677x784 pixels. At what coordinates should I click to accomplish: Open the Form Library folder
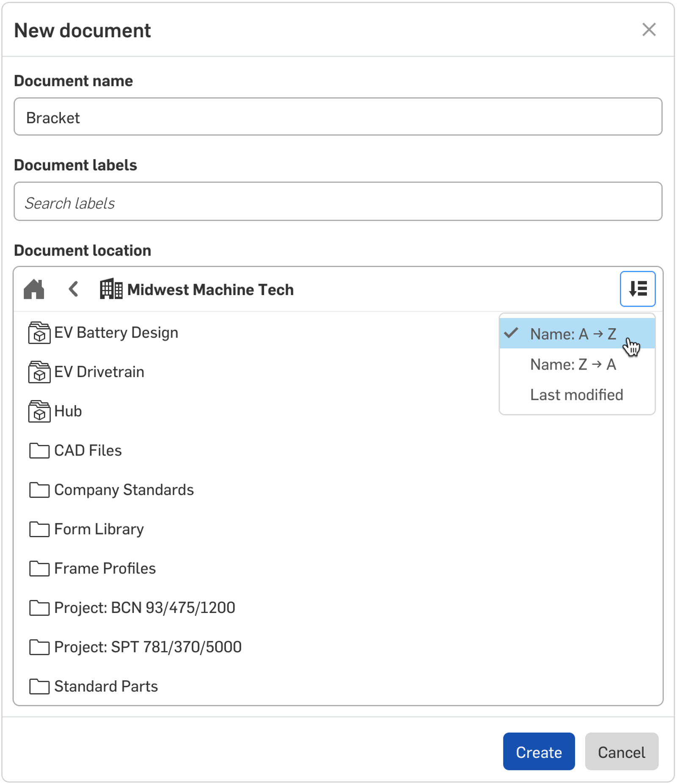coord(98,529)
